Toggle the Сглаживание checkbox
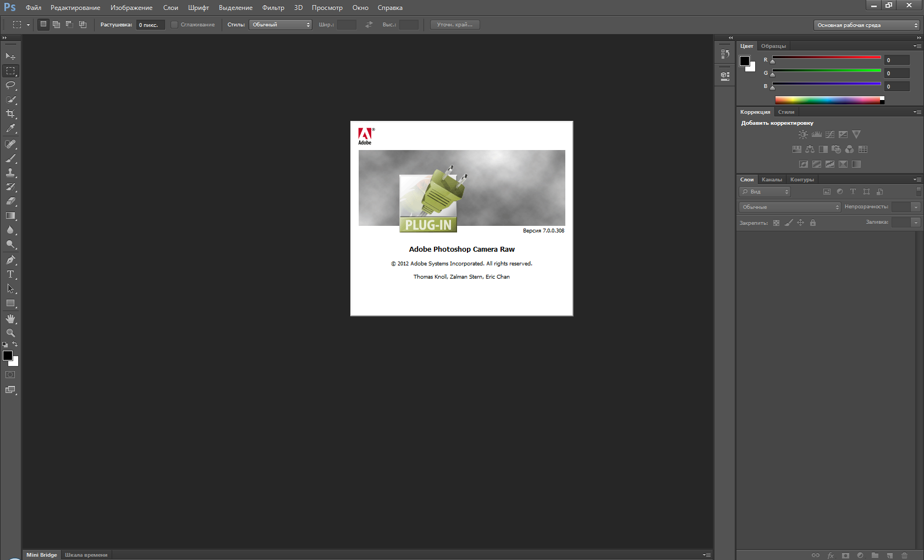 174,25
